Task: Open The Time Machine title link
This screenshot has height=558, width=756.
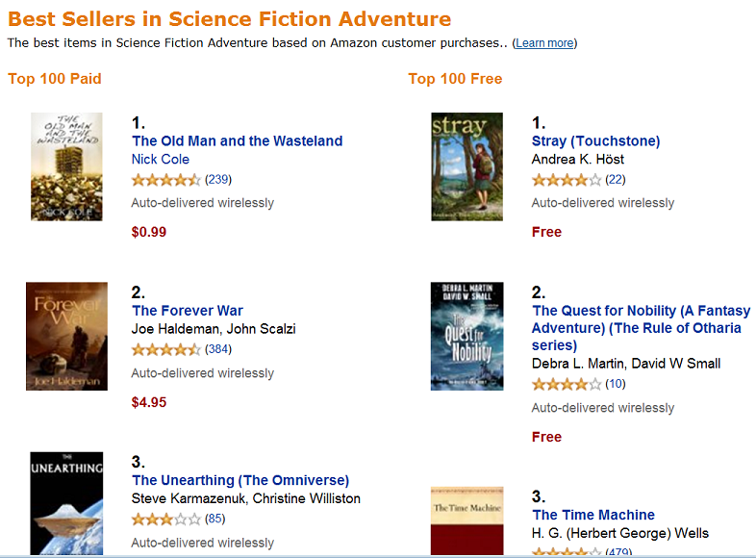Action: point(593,515)
